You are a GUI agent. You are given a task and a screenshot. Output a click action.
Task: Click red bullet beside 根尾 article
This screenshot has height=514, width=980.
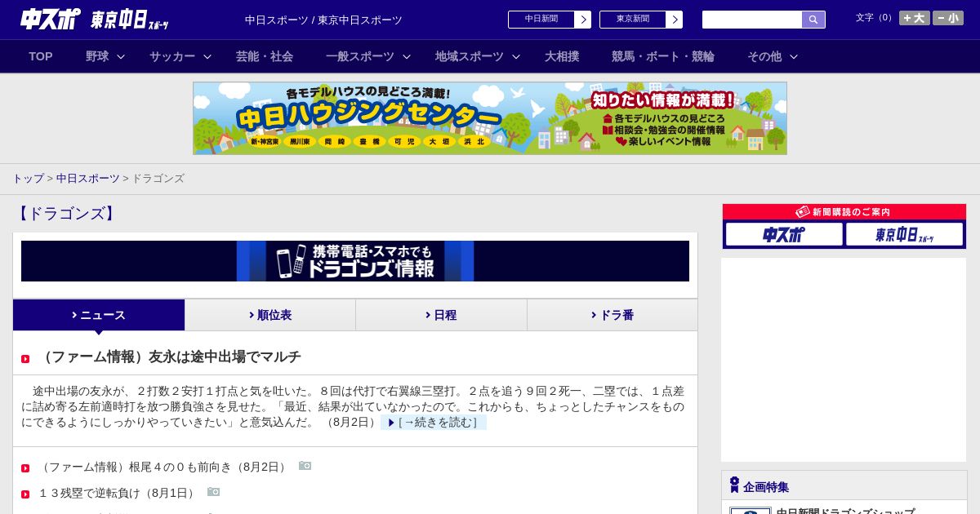tap(25, 468)
